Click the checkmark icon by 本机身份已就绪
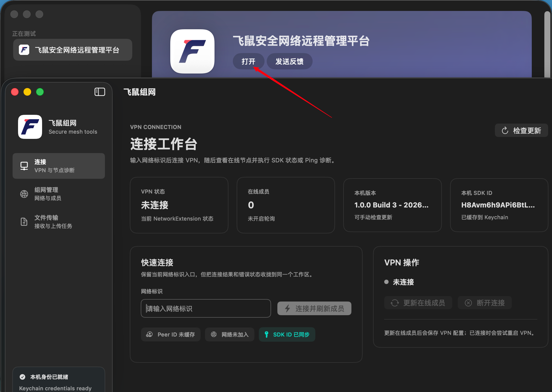 [22, 377]
